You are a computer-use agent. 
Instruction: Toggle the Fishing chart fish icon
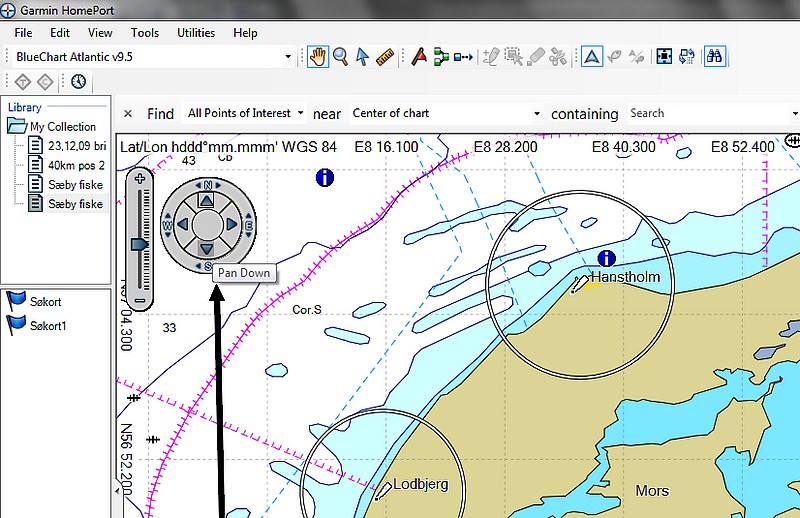615,57
